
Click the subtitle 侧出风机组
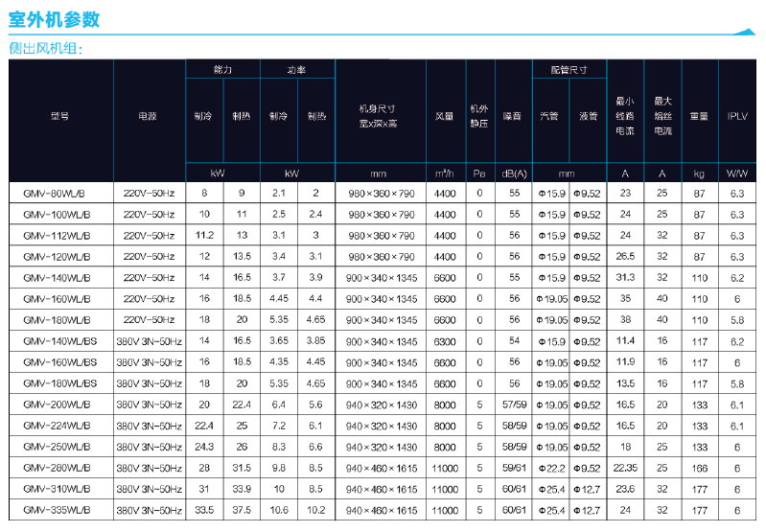pyautogui.click(x=46, y=48)
